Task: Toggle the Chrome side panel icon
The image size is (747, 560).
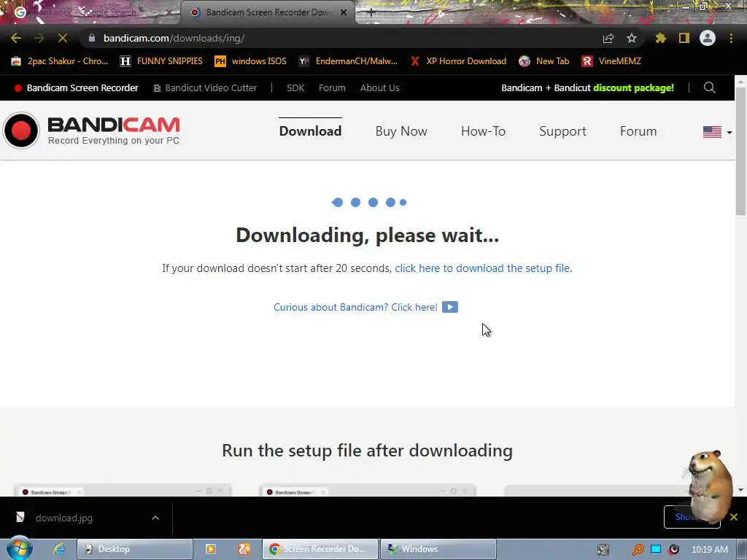Action: tap(684, 38)
